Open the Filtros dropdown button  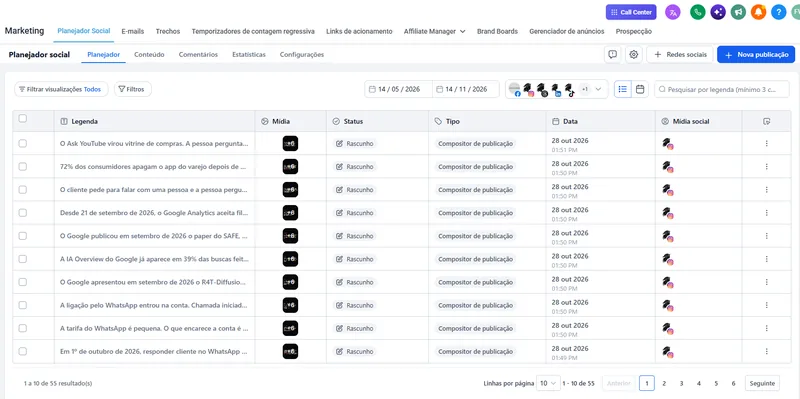coord(133,89)
